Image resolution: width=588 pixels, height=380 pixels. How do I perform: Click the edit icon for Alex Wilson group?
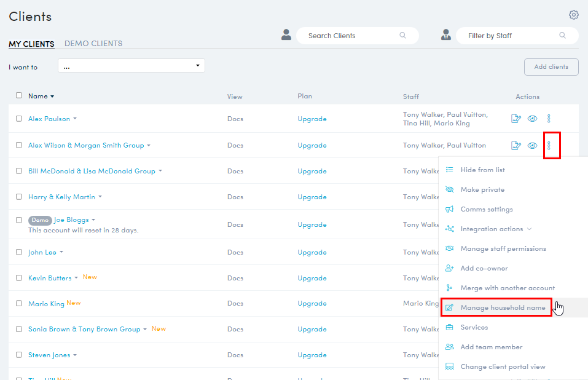516,146
